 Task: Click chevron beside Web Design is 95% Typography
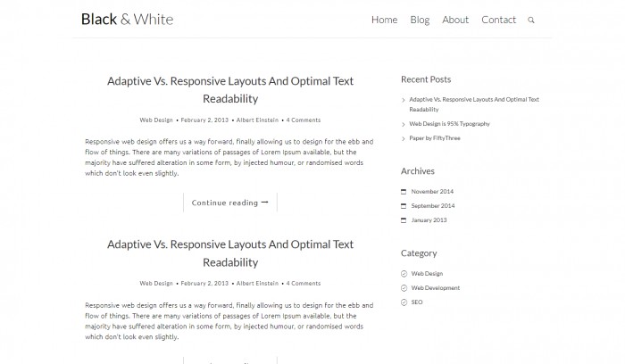pos(404,124)
